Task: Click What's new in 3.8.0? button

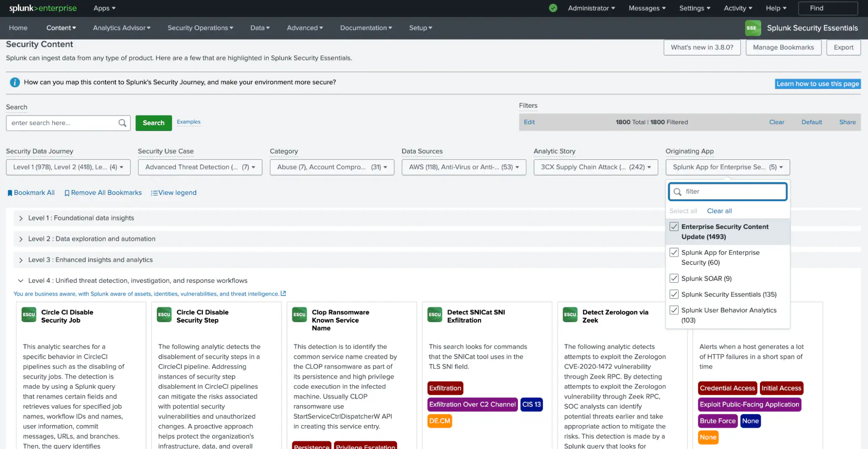Action: coord(702,47)
